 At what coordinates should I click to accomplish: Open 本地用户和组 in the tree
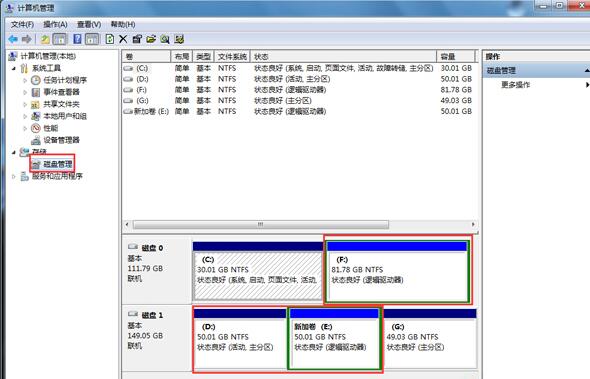point(65,116)
